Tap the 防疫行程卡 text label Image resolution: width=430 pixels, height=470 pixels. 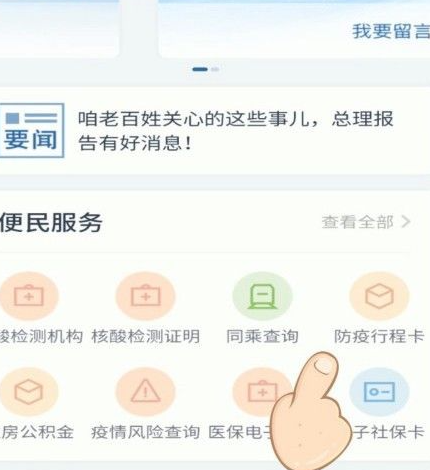[379, 336]
